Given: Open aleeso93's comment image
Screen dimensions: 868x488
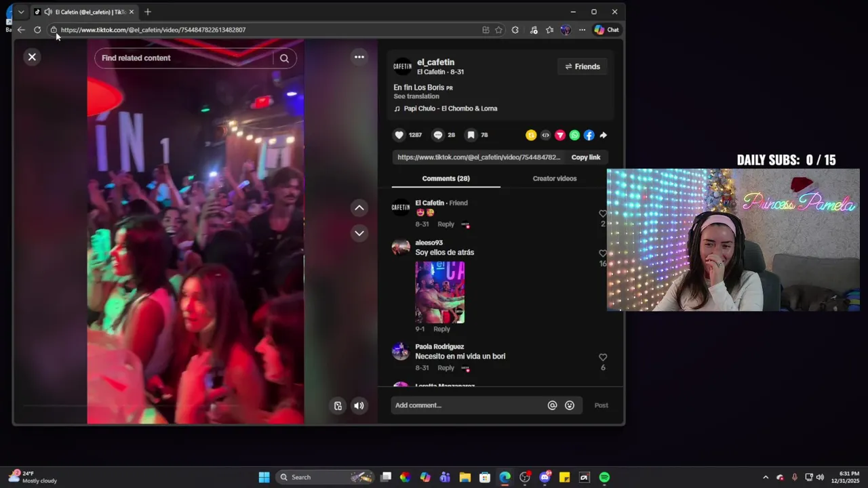Looking at the screenshot, I should click(440, 293).
